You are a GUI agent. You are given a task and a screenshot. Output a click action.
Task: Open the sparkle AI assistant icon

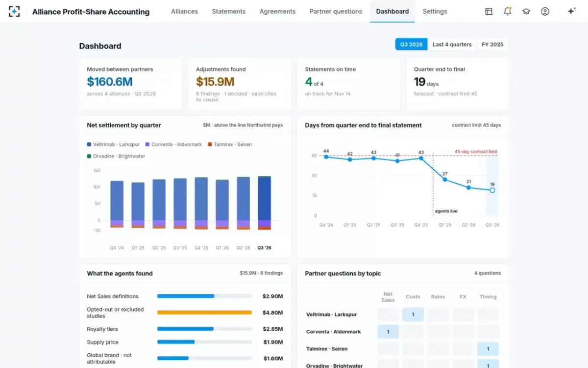click(571, 11)
